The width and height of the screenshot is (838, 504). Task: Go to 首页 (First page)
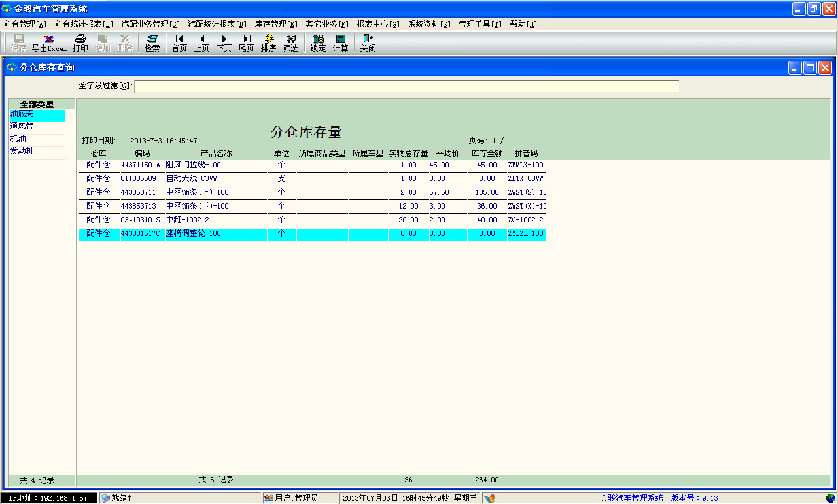[x=179, y=43]
